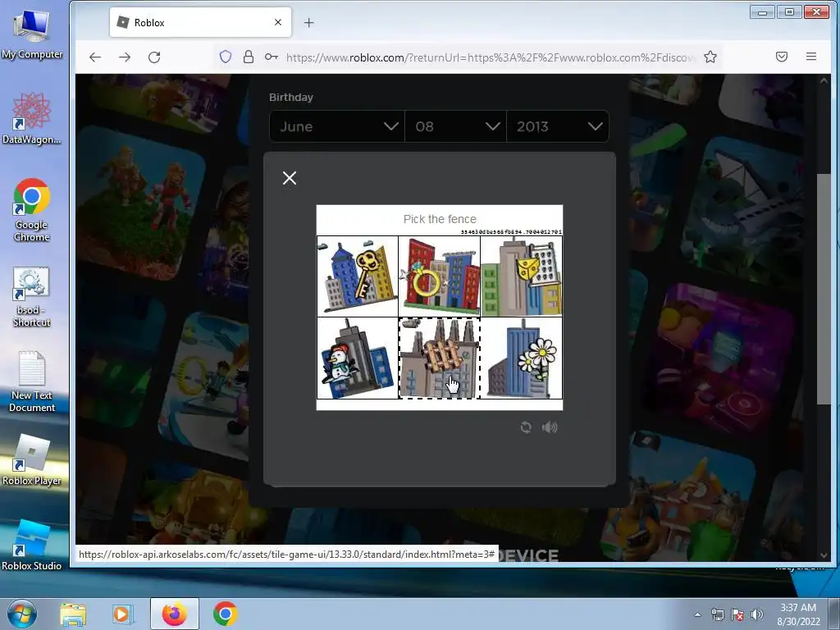Click the Firefox forward arrow
The height and width of the screenshot is (630, 840).
click(x=125, y=57)
